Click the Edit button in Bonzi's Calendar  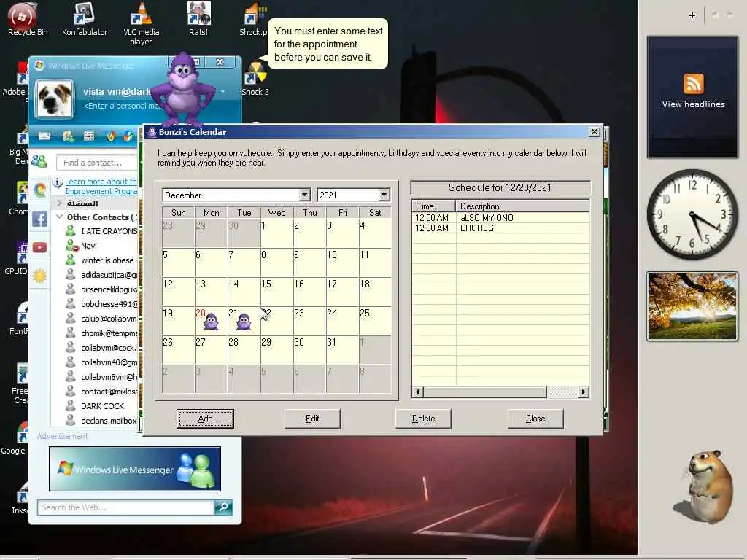pyautogui.click(x=312, y=419)
